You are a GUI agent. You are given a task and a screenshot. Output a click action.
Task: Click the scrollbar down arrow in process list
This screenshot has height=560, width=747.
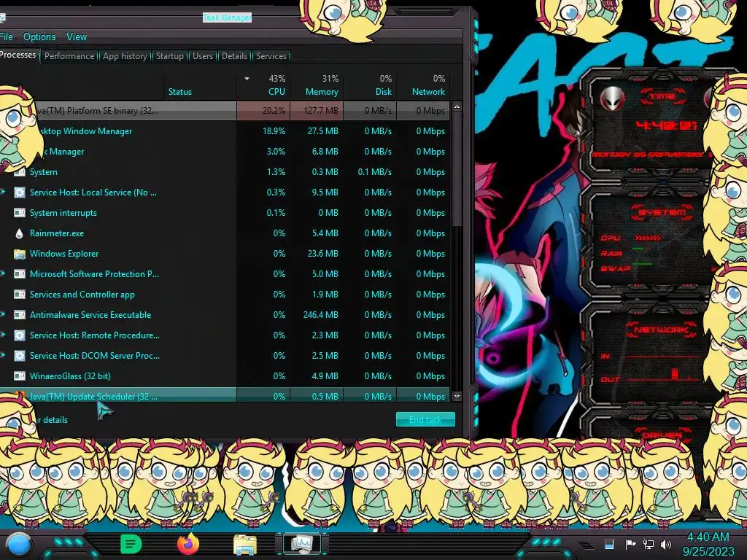pos(457,396)
